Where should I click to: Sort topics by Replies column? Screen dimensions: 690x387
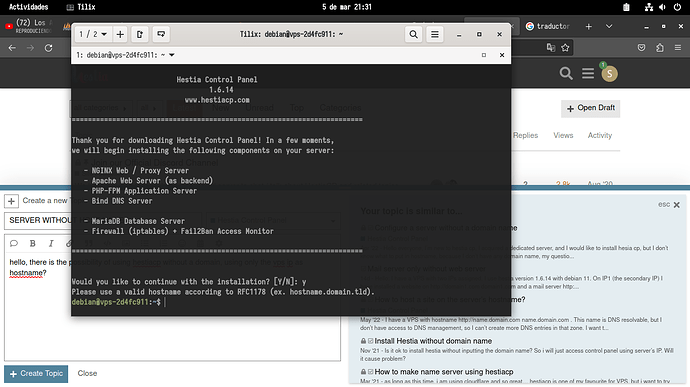[525, 135]
